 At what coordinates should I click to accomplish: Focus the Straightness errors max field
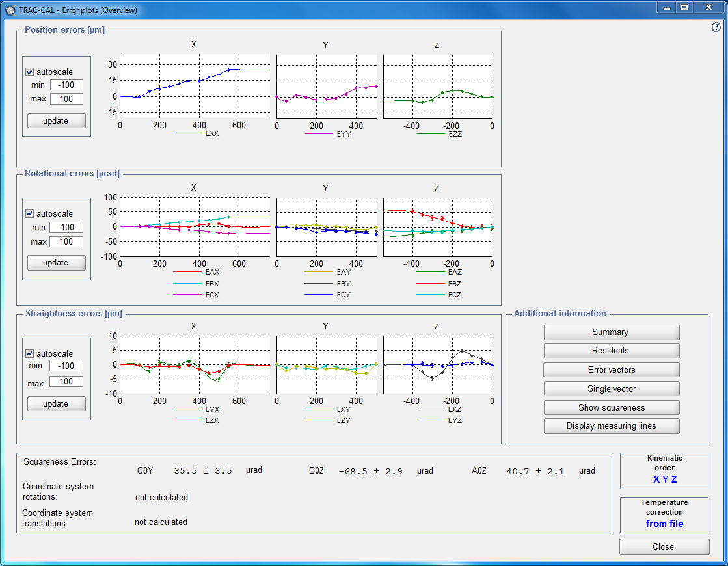[66, 382]
